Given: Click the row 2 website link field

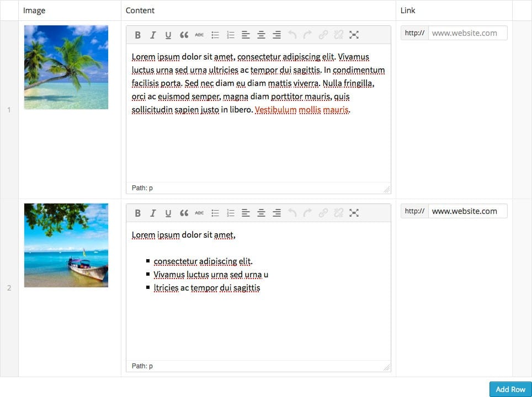Looking at the screenshot, I should [x=467, y=211].
